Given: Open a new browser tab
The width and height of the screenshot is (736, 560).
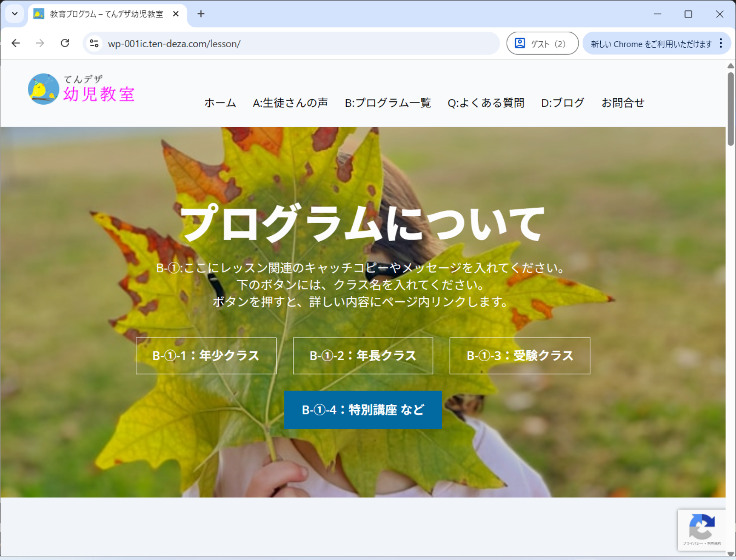Looking at the screenshot, I should (201, 14).
